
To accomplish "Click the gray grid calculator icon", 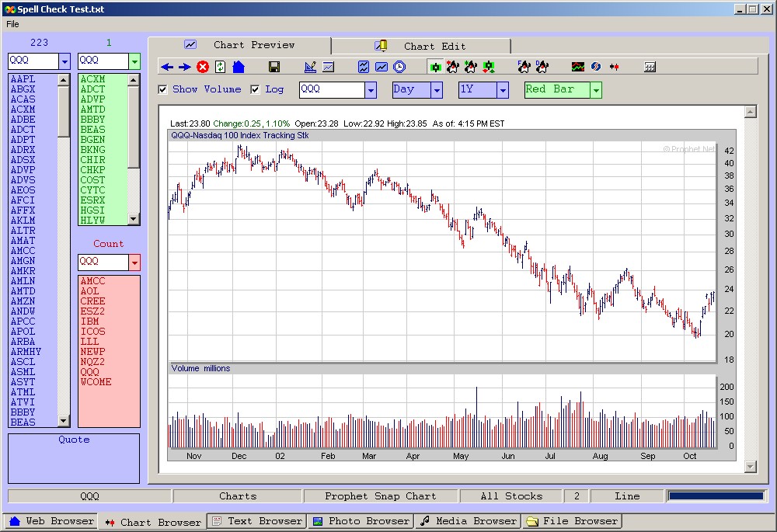I will pyautogui.click(x=650, y=67).
